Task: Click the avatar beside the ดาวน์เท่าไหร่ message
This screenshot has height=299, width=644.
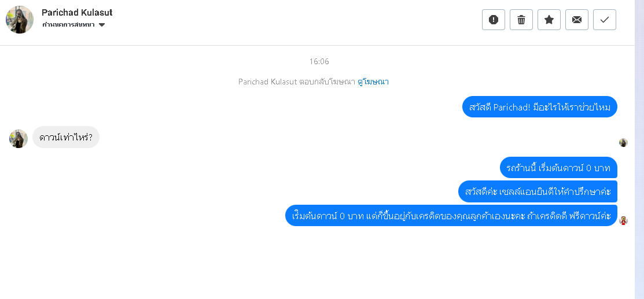Action: pyautogui.click(x=19, y=138)
